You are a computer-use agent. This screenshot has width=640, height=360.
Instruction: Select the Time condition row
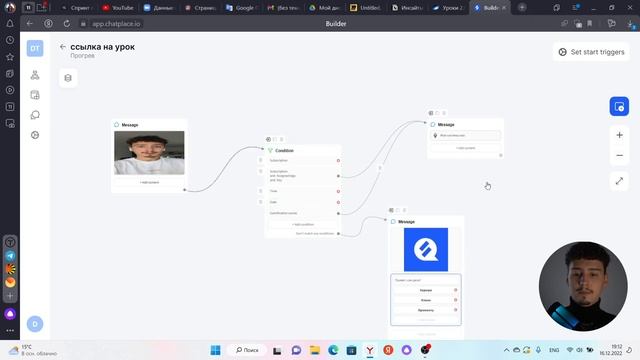(x=303, y=191)
